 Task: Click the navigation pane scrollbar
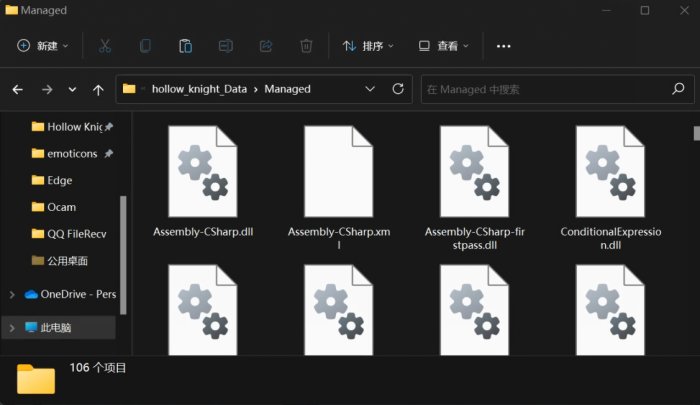click(123, 255)
